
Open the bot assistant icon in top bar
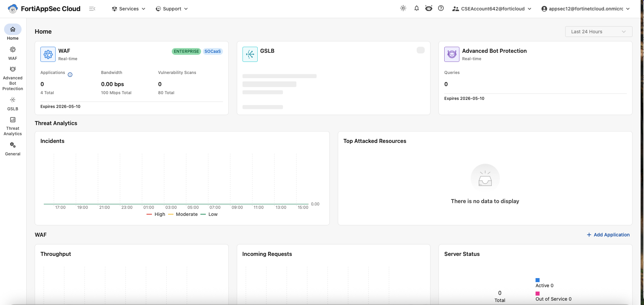pos(429,8)
